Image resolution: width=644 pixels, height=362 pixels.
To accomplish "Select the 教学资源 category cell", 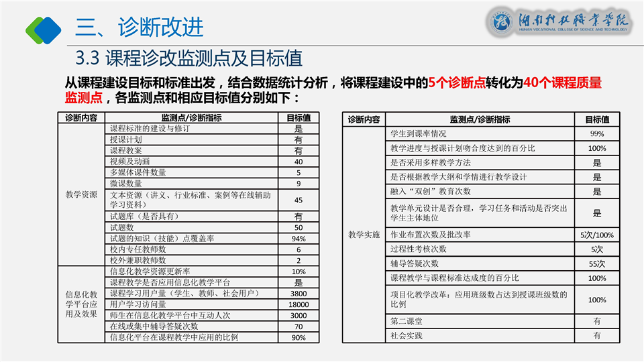I will 81,195.
